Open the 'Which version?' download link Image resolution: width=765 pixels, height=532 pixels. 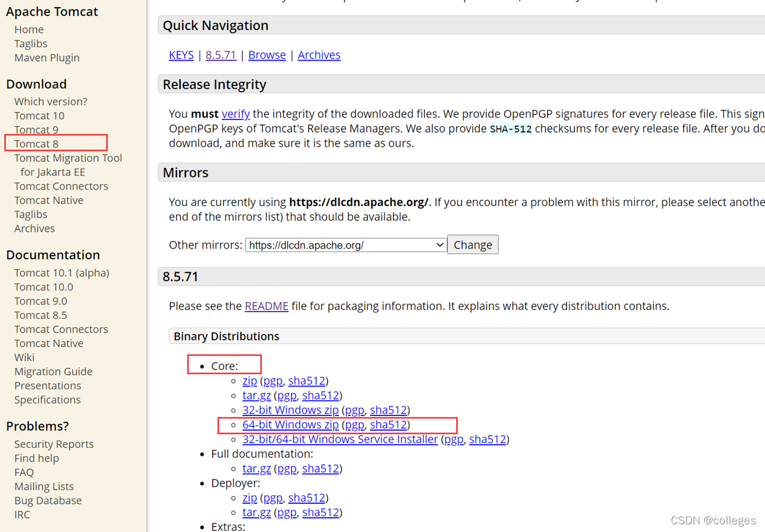coord(51,101)
